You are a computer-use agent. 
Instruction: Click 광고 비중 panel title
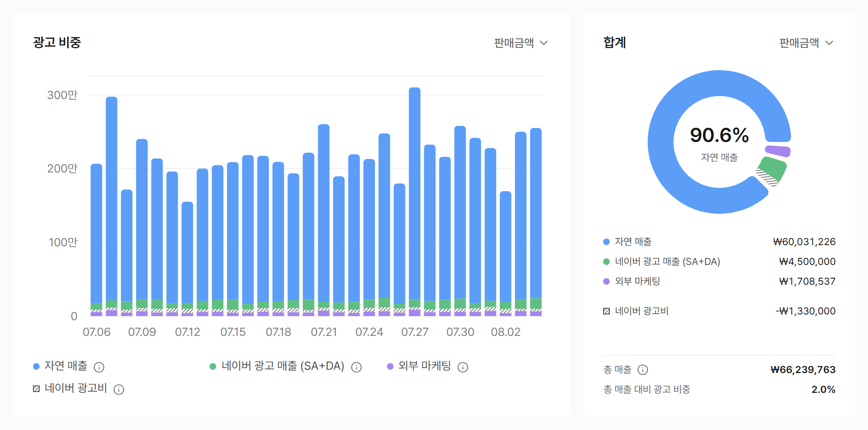[57, 43]
